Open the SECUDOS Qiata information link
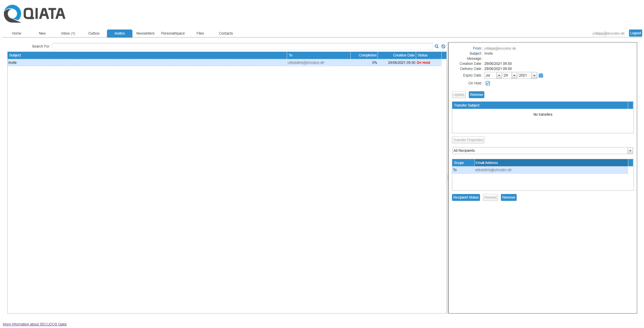 point(35,324)
